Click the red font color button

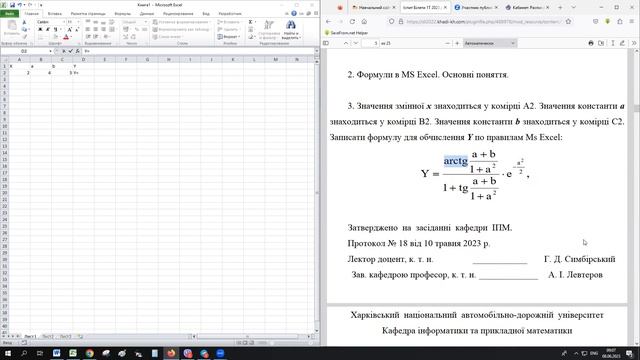pyautogui.click(x=66, y=37)
